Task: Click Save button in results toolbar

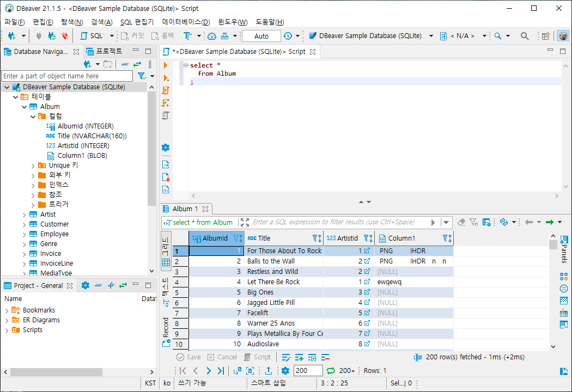Action: [x=188, y=357]
